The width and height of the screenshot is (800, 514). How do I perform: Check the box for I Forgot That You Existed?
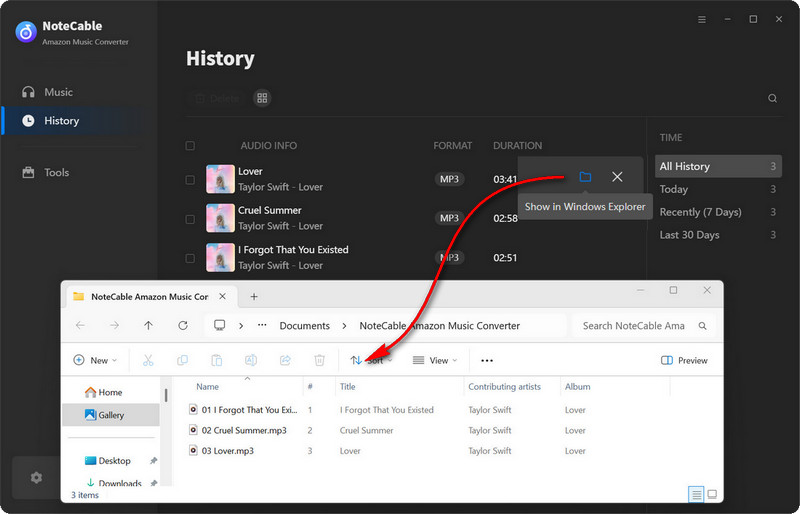pos(190,258)
